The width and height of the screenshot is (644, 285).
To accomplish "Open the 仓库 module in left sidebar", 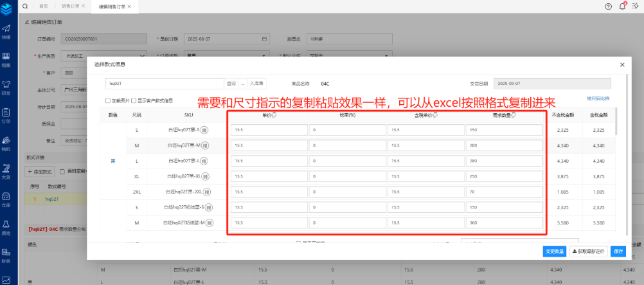I will point(6,199).
